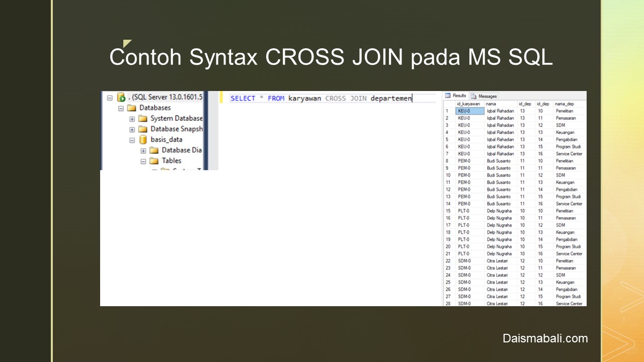Click the Daismabali.com text
The width and height of the screenshot is (644, 362).
[545, 338]
